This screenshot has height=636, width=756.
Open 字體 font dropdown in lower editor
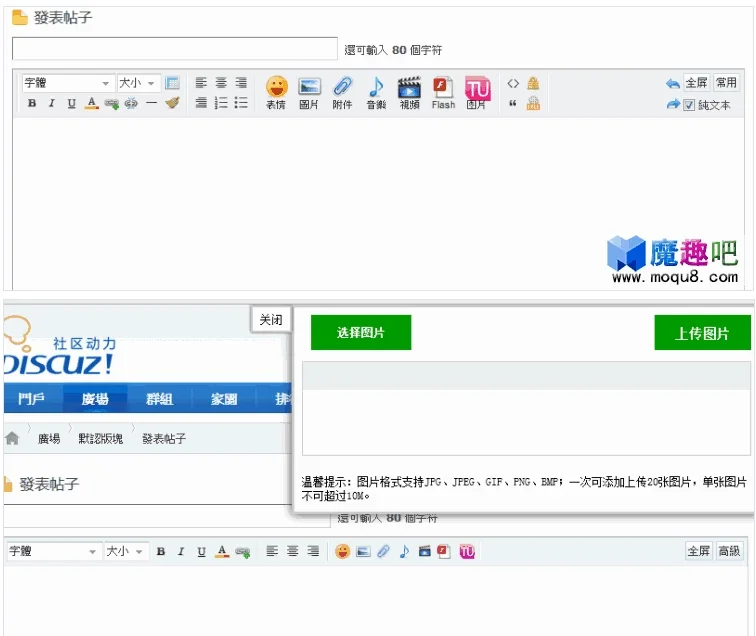(53, 551)
